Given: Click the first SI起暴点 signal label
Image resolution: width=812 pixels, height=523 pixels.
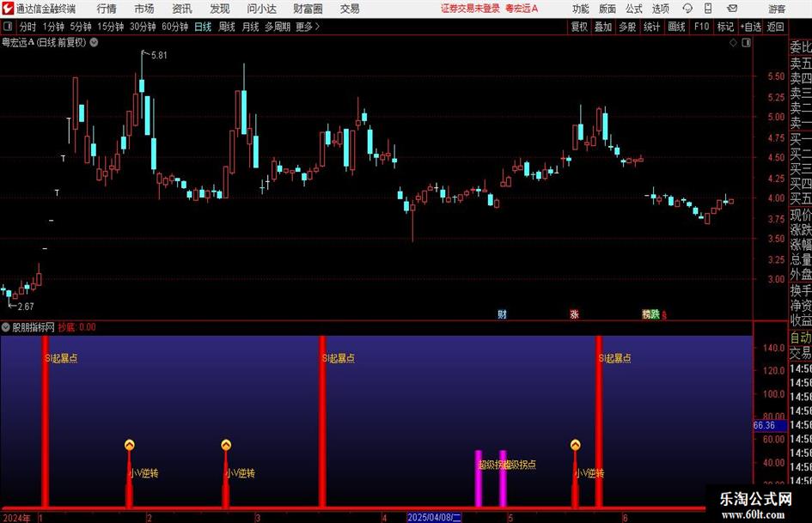Looking at the screenshot, I should tap(61, 358).
